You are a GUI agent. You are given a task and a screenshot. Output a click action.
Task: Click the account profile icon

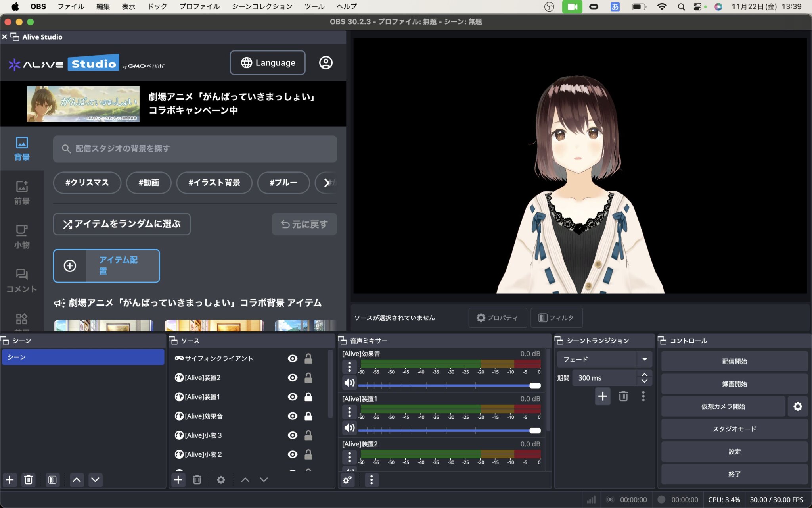point(326,63)
